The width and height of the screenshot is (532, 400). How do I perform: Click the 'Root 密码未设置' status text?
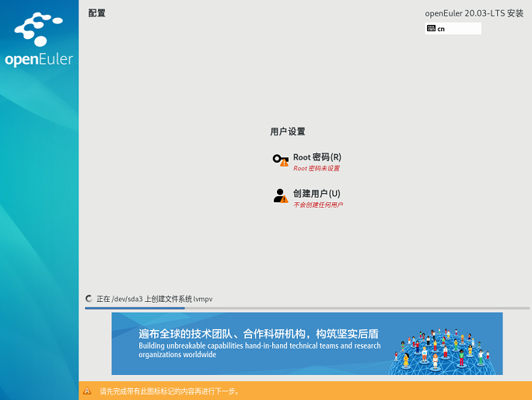[x=316, y=168]
